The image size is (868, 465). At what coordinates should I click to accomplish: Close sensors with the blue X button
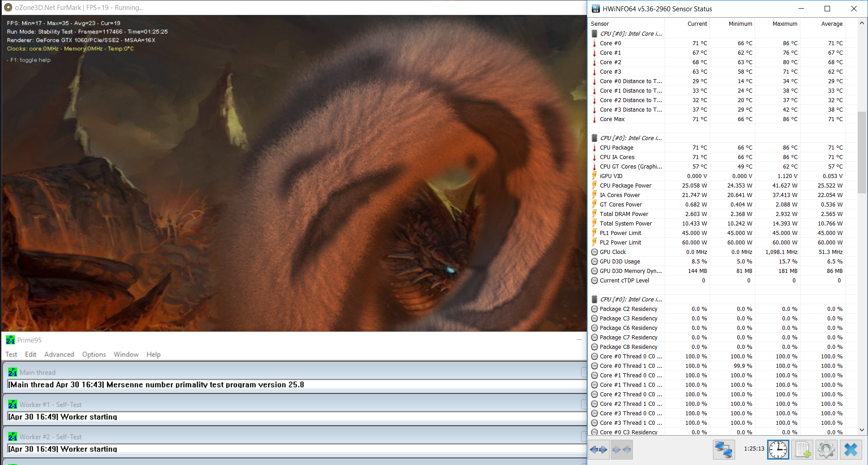point(851,450)
